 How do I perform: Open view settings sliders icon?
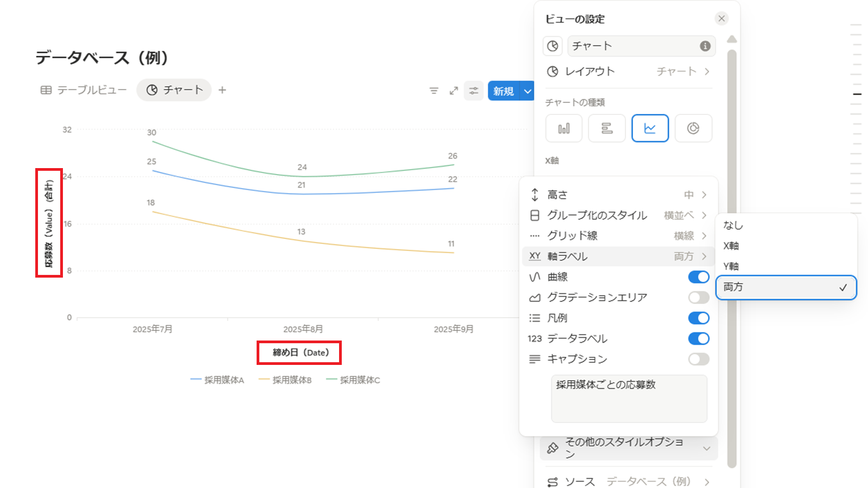pos(474,91)
